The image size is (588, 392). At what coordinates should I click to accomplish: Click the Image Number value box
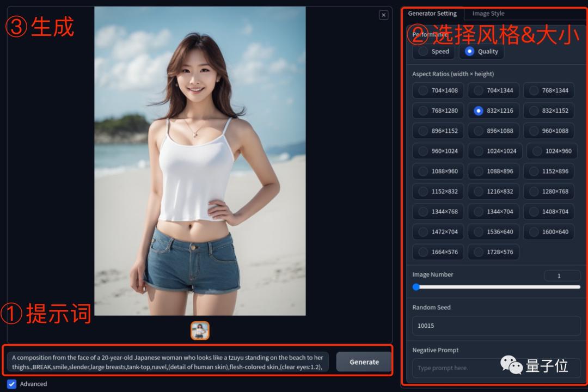[x=562, y=275]
